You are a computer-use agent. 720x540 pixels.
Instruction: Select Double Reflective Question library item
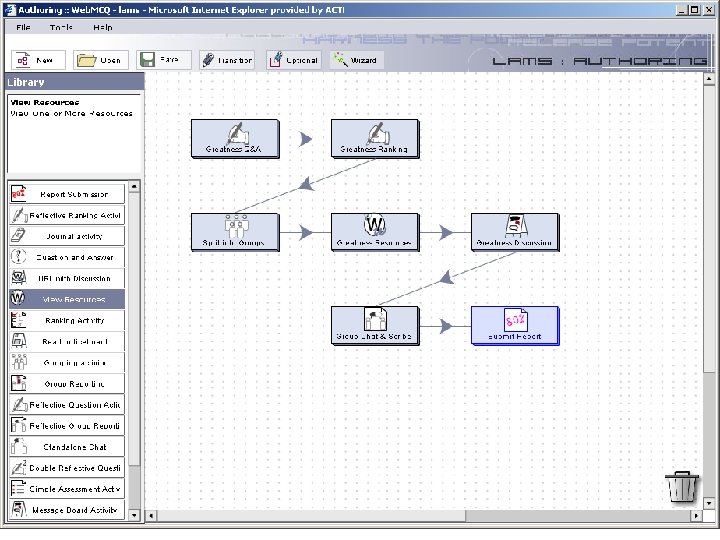pos(67,468)
